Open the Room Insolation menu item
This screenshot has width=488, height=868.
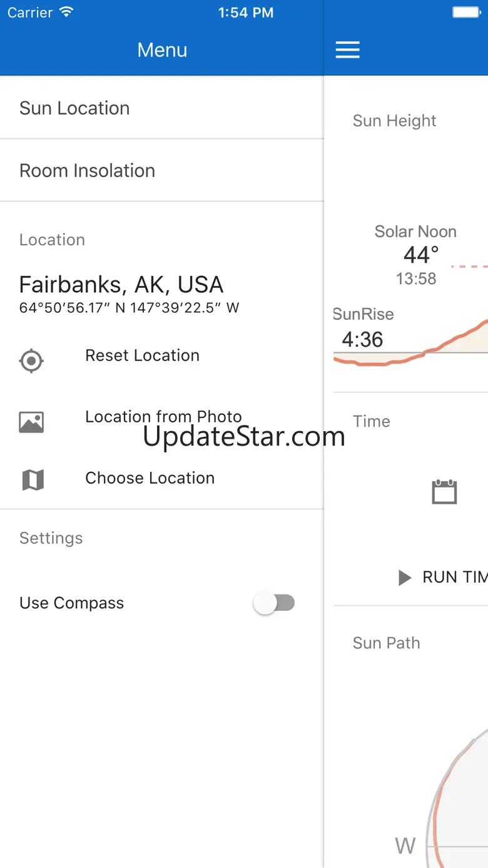point(87,171)
